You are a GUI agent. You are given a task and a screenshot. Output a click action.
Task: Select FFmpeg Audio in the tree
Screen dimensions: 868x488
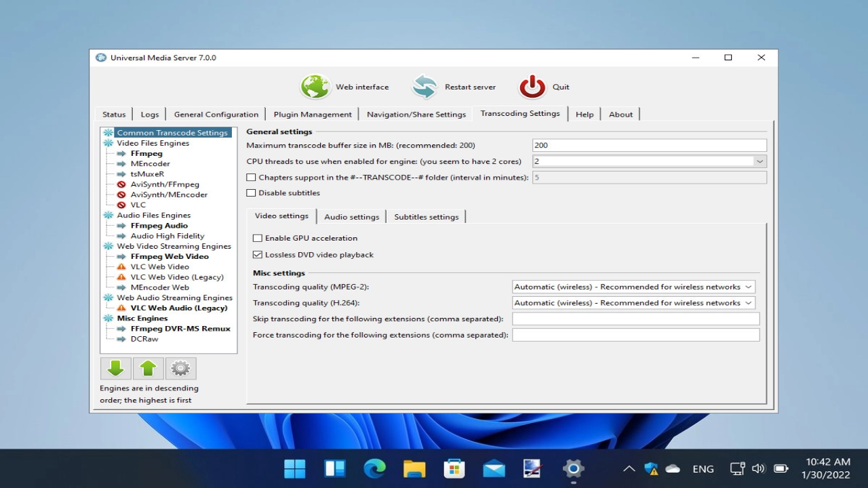(159, 226)
